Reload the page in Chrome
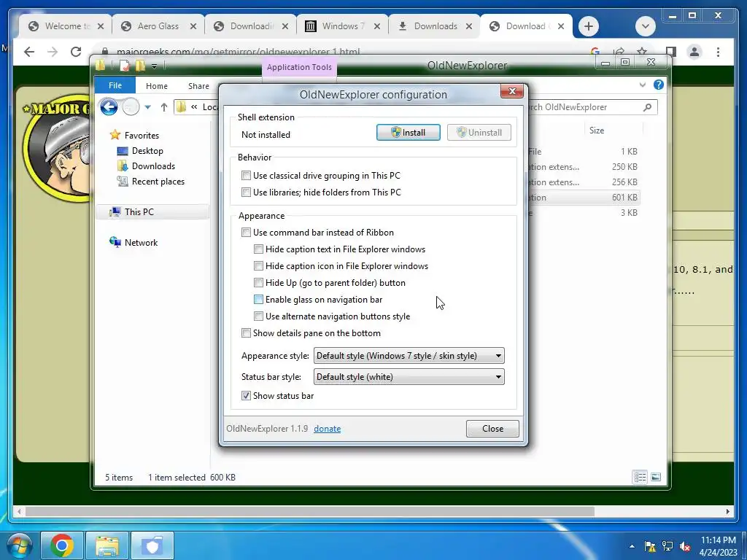Image resolution: width=747 pixels, height=560 pixels. pyautogui.click(x=76, y=52)
